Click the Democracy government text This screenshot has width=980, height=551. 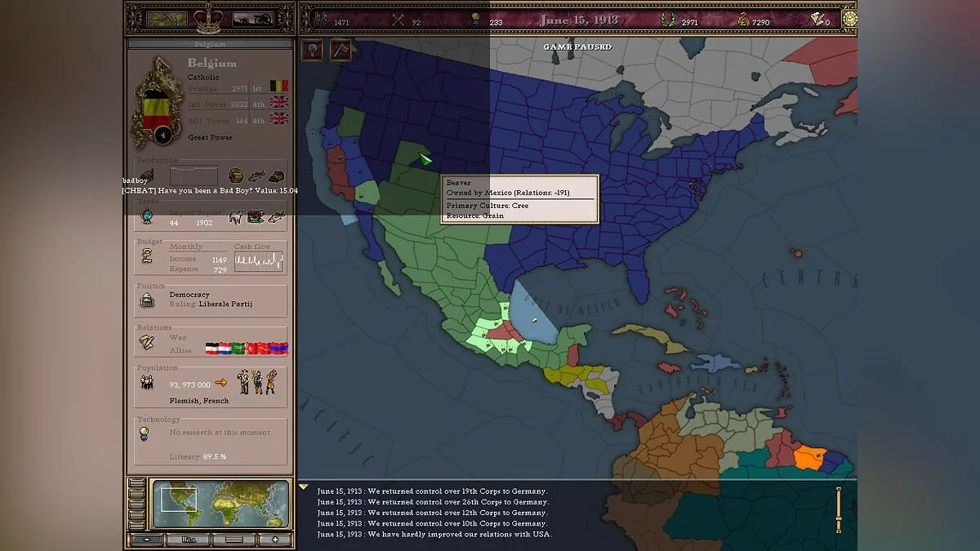(x=189, y=294)
